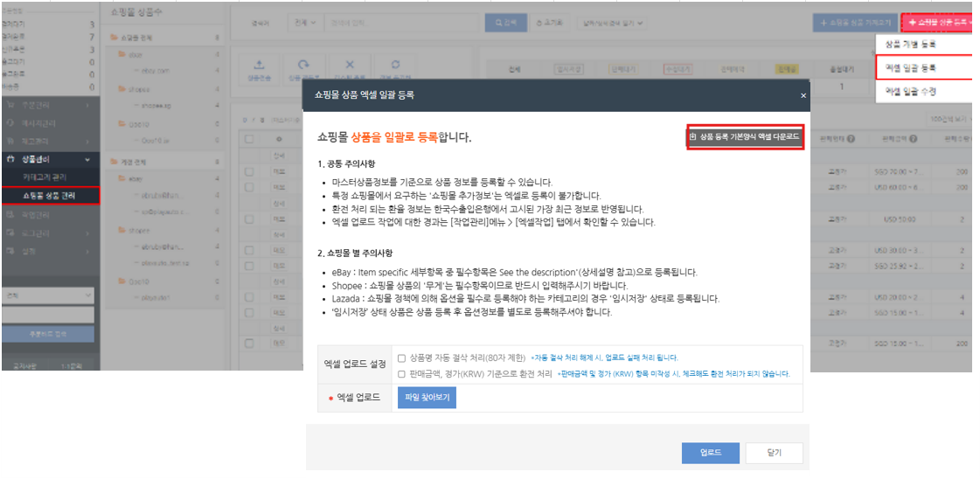
Task: Click the circular arrow icon in the toolbar
Action: 303,65
